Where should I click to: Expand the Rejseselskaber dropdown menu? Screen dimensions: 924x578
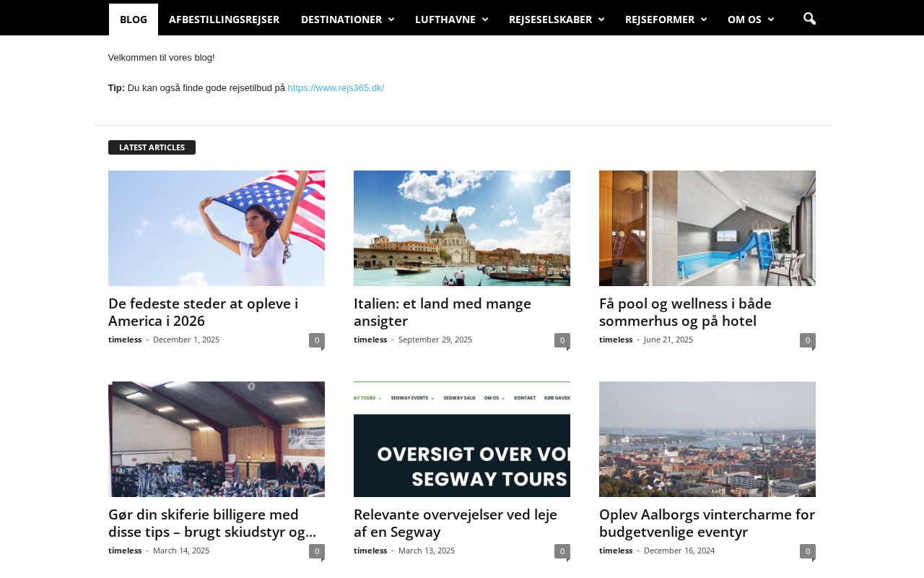click(x=556, y=20)
